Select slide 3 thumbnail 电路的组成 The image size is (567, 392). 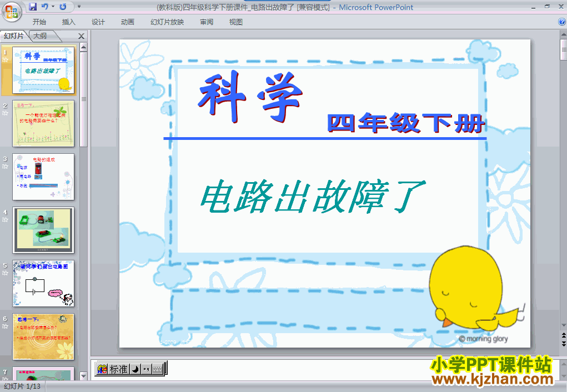(x=43, y=177)
